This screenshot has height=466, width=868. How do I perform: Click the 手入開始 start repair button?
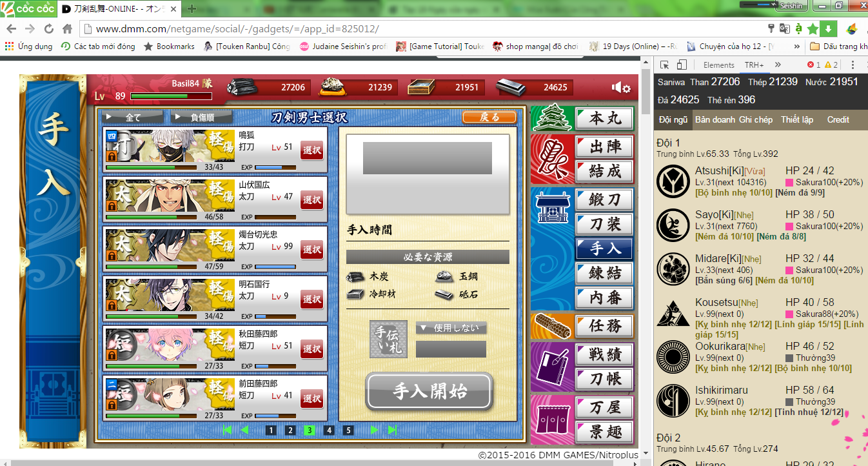[x=429, y=391]
